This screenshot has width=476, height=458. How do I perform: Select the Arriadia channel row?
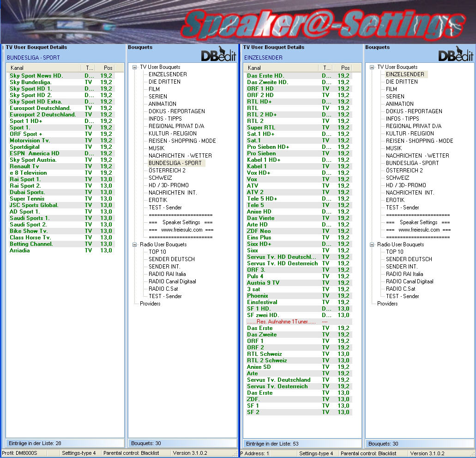click(x=61, y=250)
